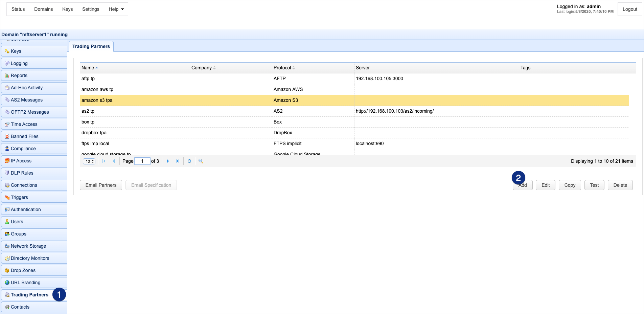The image size is (644, 314).
Task: Change rows per page selector
Action: click(x=89, y=161)
